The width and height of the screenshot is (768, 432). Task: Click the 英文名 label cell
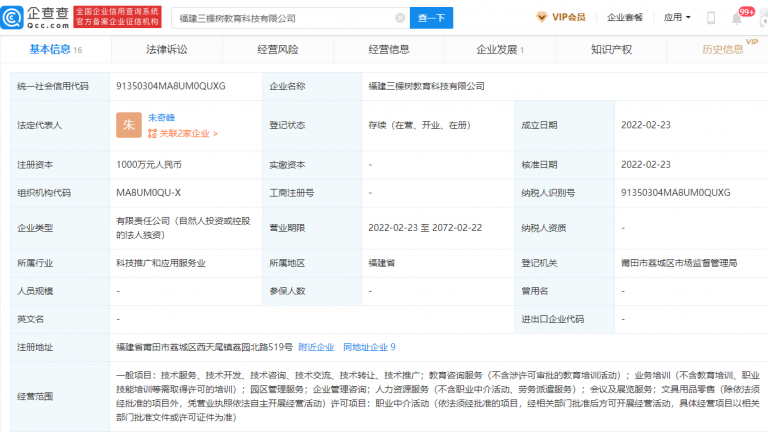[60, 319]
